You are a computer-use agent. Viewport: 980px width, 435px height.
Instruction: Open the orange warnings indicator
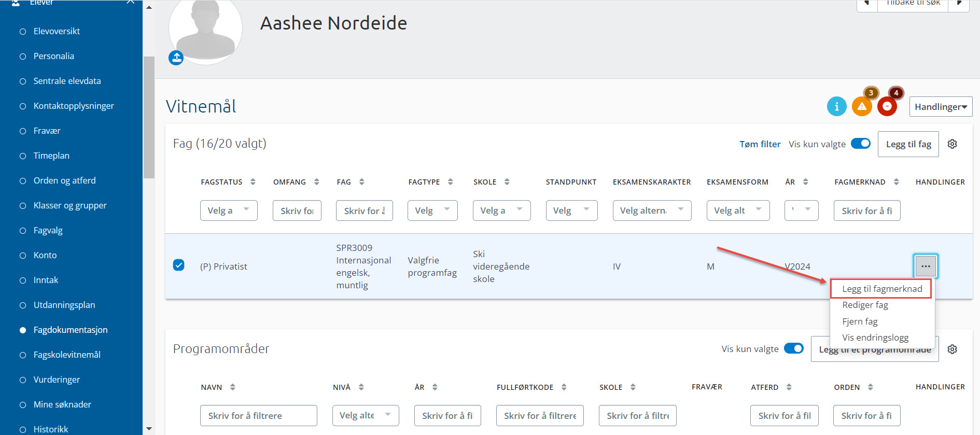862,106
